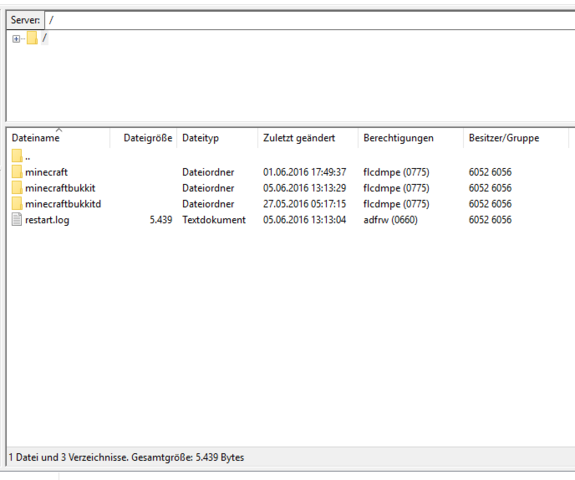Click owner 6052 6056 in minecraft row
The image size is (575, 480).
pos(490,172)
